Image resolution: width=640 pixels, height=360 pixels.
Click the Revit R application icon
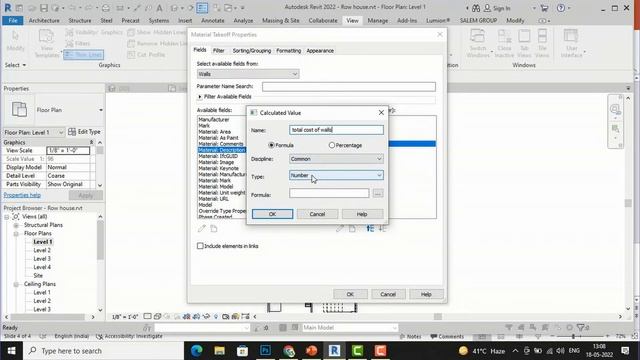pyautogui.click(x=7, y=8)
